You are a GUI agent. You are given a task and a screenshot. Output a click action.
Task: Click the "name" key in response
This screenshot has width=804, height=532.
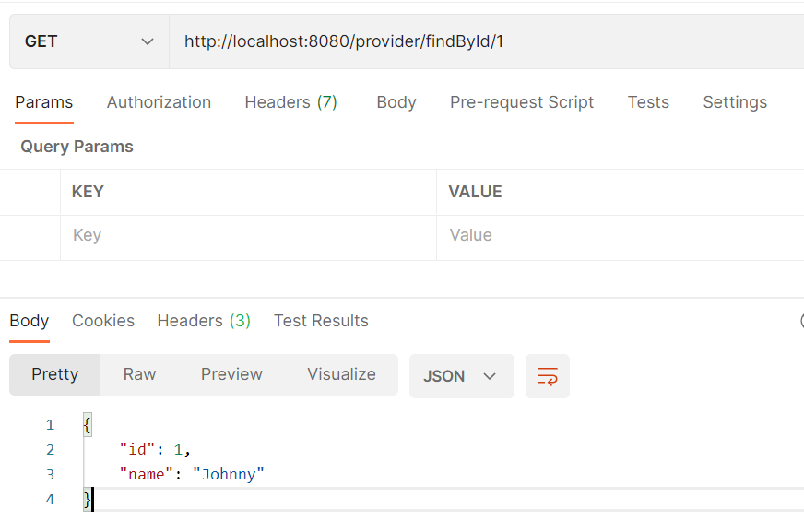click(146, 474)
